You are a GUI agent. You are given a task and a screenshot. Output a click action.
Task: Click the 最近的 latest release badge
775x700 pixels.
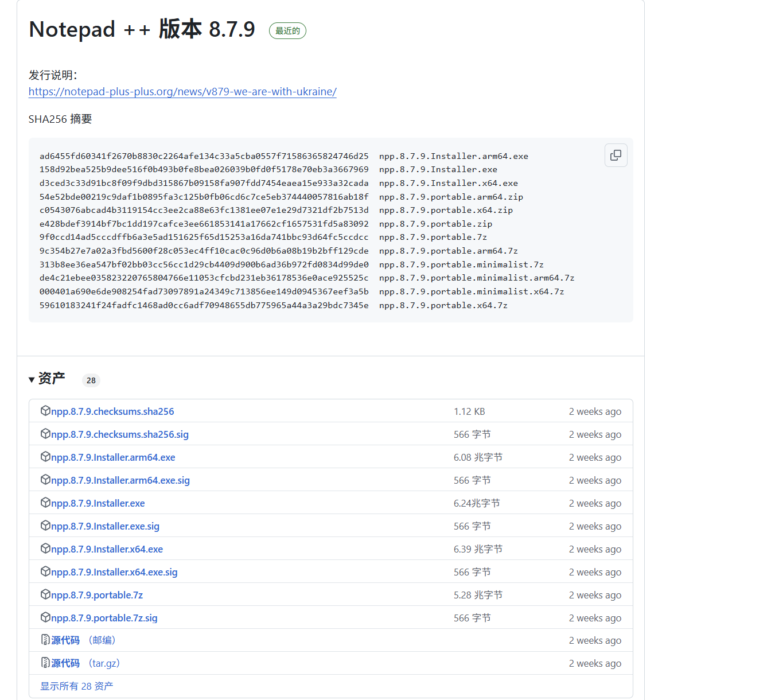click(x=287, y=31)
